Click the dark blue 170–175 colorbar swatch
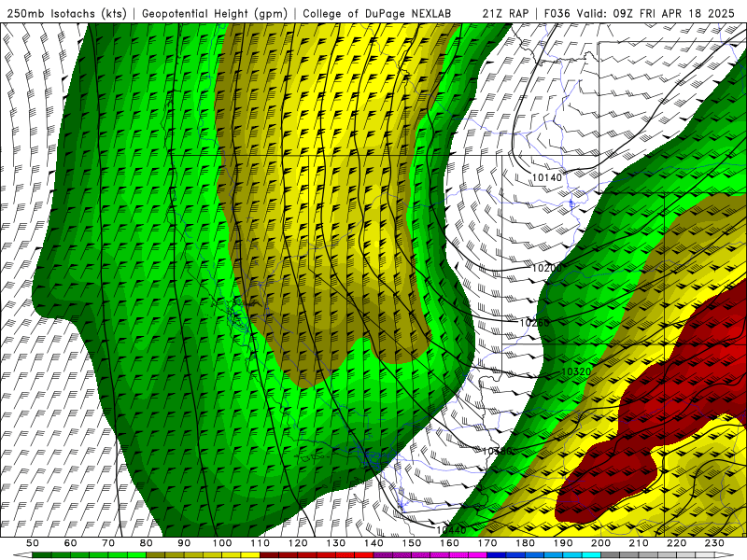The height and width of the screenshot is (560, 747). (497, 555)
